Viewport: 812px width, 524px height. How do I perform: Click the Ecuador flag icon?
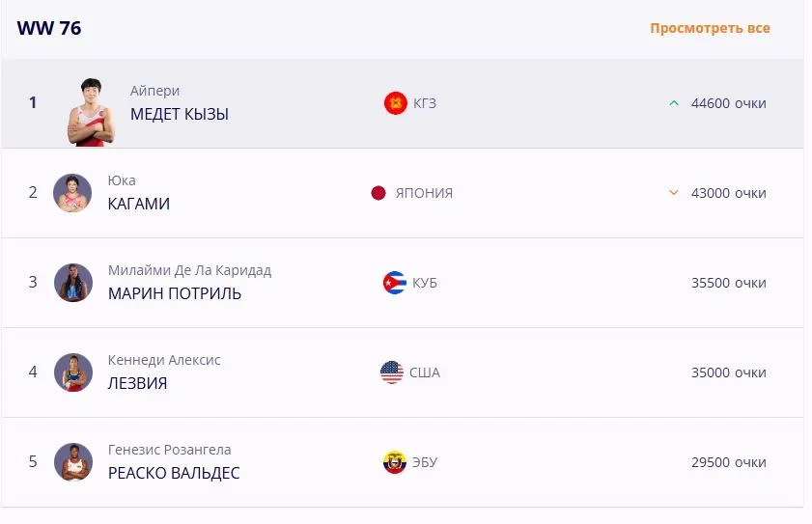[x=394, y=462]
